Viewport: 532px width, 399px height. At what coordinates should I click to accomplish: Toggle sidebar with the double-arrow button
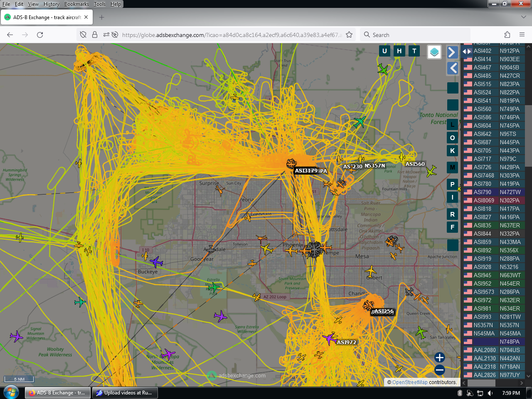point(467,52)
